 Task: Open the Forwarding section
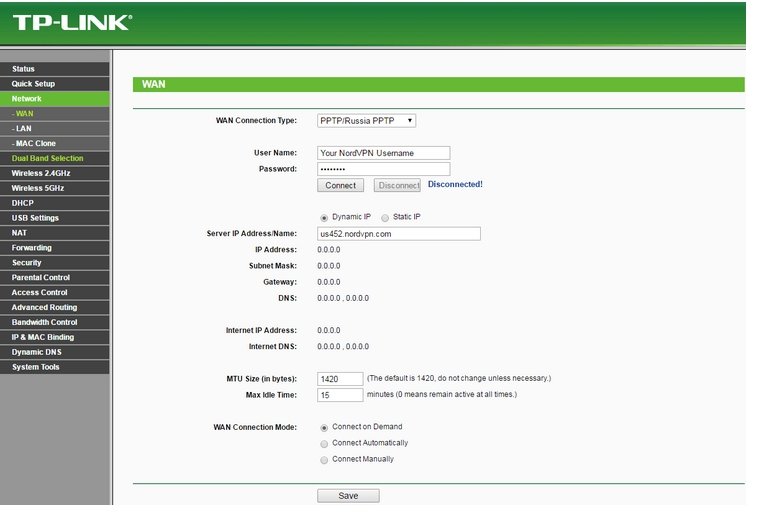tap(55, 248)
